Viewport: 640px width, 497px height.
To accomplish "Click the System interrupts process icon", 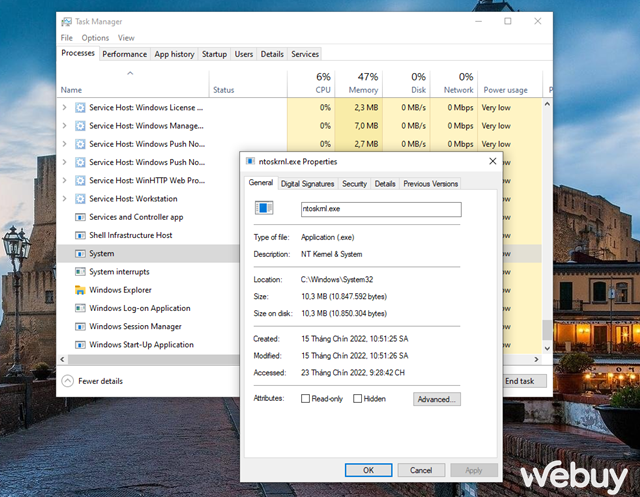I will click(80, 272).
